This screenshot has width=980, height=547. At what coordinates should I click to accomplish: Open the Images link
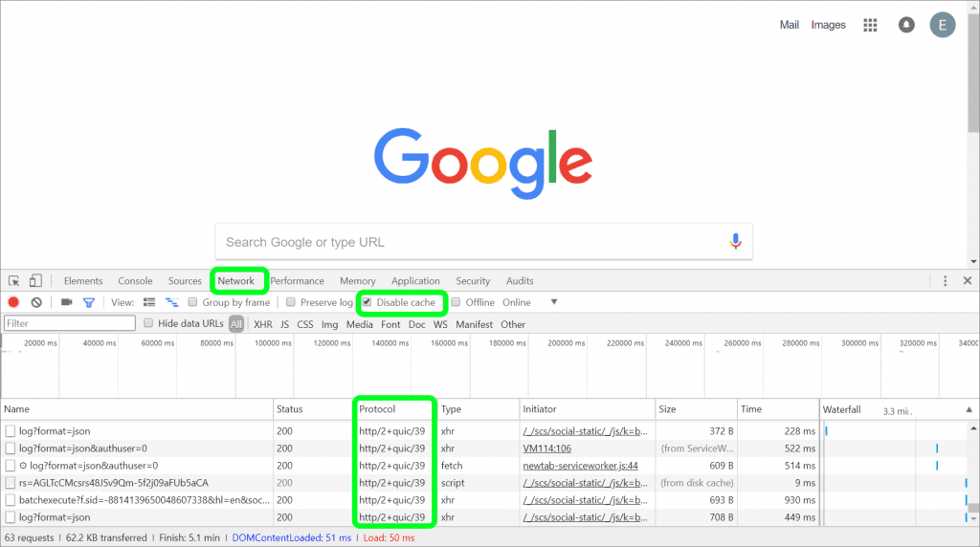(828, 25)
